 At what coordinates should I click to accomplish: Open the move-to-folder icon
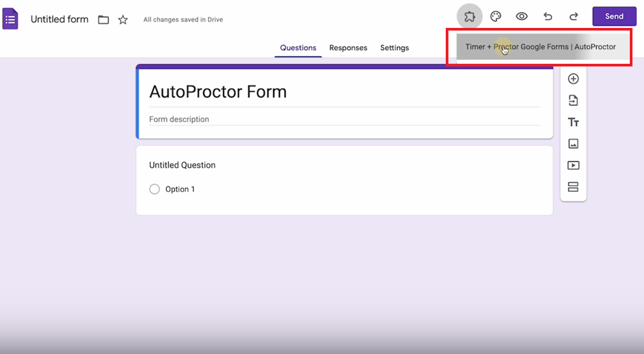click(103, 20)
